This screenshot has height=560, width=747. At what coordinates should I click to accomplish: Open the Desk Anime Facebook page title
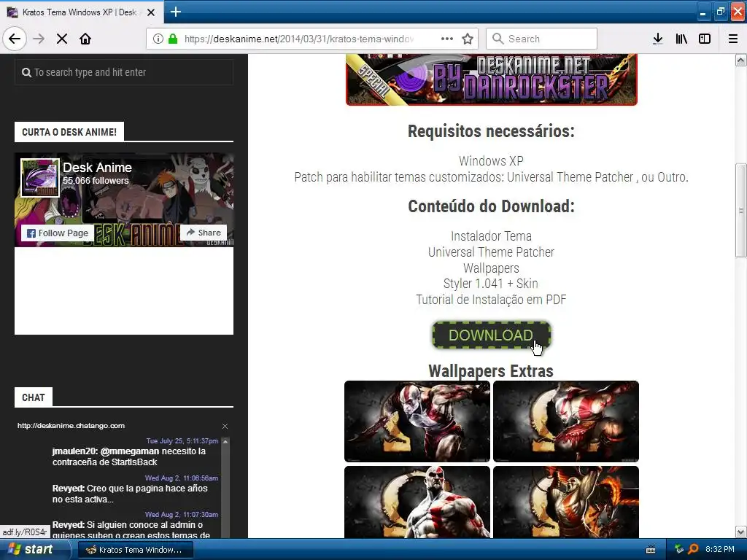[97, 168]
